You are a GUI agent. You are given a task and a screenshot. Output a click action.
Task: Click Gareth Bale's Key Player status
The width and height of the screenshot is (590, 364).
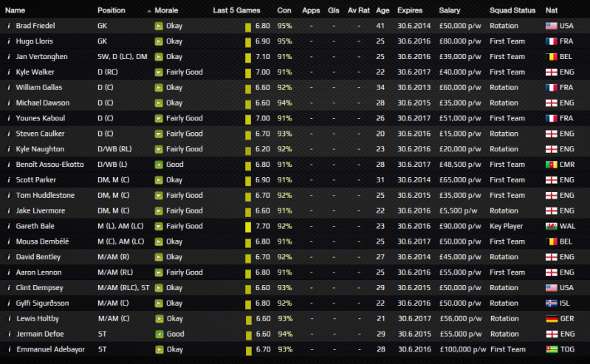click(x=506, y=226)
